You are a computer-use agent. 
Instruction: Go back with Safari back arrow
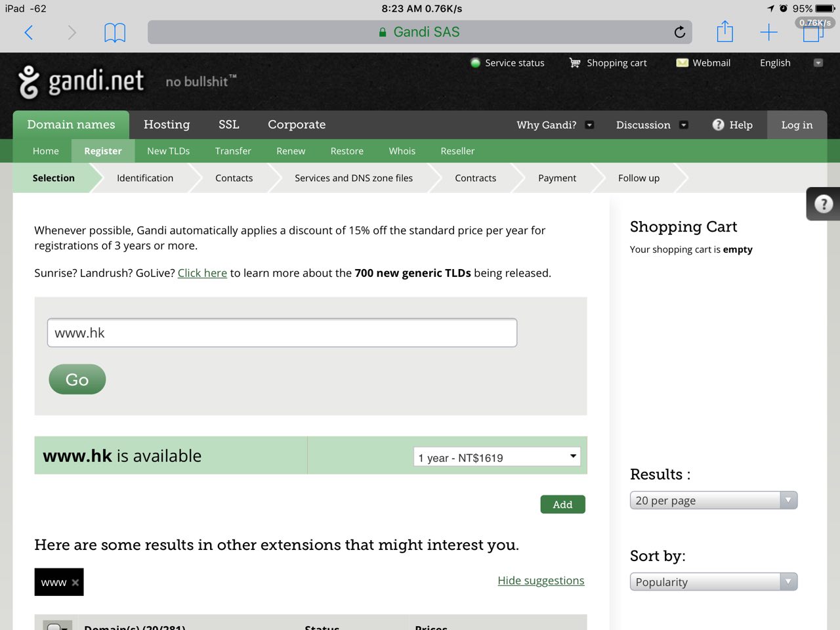(29, 32)
